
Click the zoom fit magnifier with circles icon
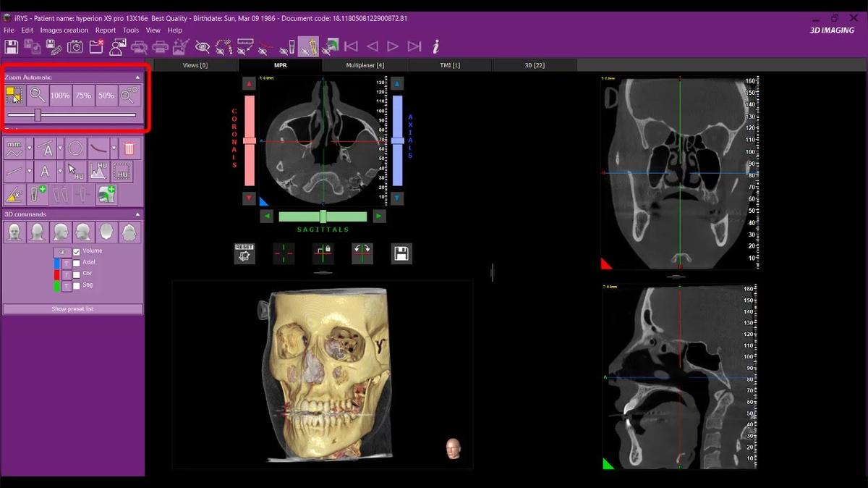[129, 95]
